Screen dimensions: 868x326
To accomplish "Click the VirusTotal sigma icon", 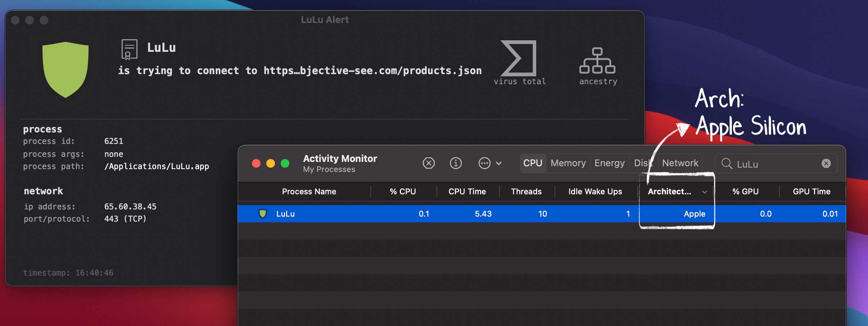I will (519, 58).
